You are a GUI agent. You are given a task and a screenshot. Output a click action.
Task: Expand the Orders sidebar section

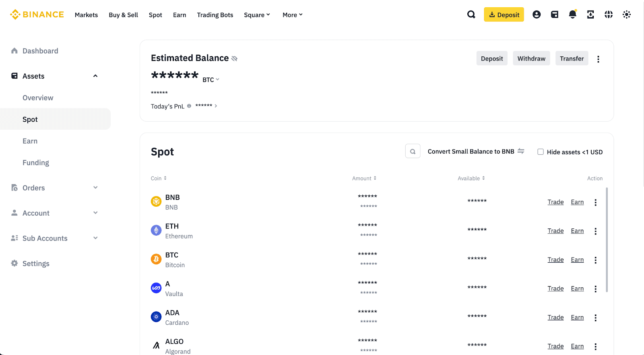(x=95, y=187)
